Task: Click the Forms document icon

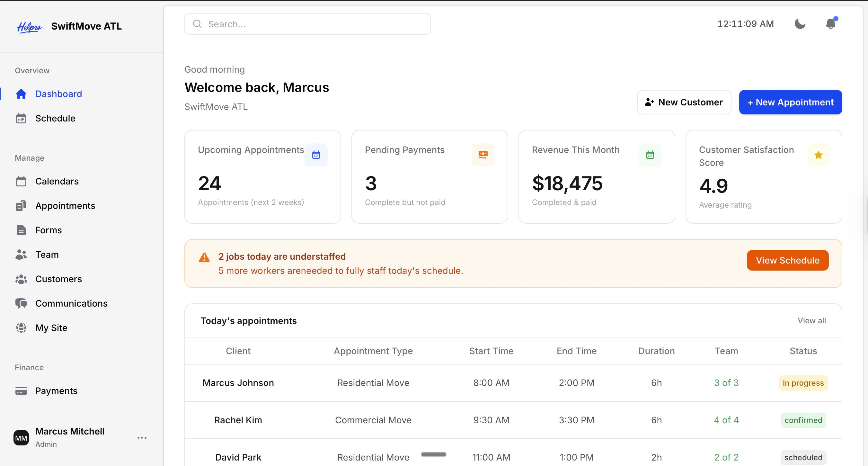Action: coord(21,230)
